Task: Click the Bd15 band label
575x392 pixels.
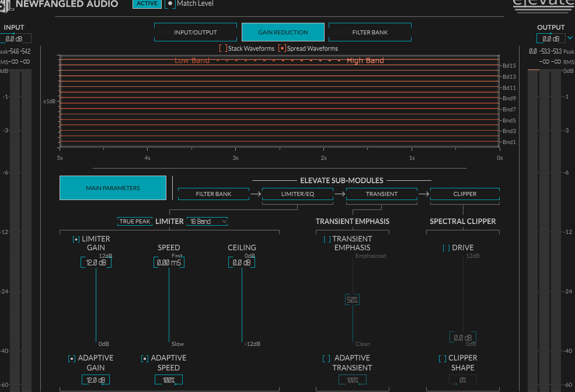Action: [509, 65]
